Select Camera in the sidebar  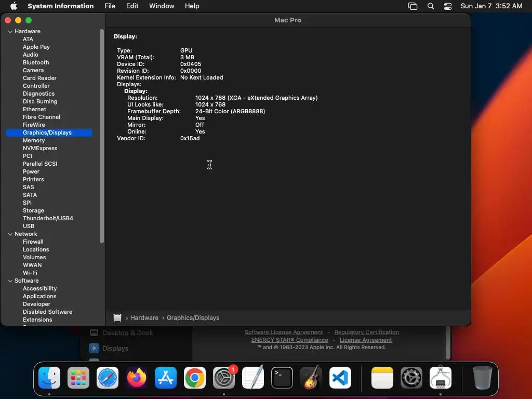pyautogui.click(x=33, y=70)
